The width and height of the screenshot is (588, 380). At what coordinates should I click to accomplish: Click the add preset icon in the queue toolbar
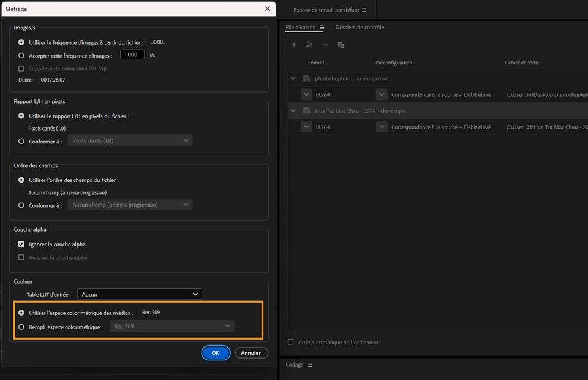[x=310, y=45]
